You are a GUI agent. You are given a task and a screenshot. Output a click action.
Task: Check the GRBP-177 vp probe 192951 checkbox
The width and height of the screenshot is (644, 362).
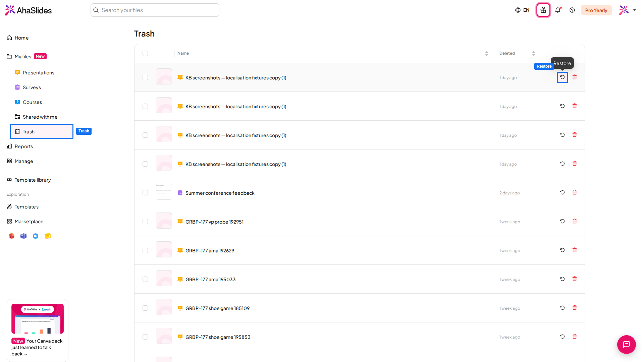pos(145,222)
